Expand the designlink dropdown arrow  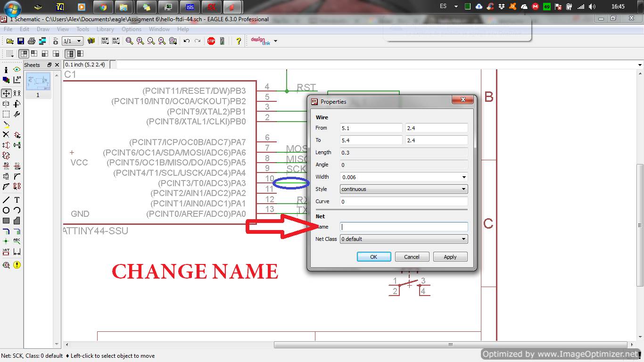coord(275,41)
